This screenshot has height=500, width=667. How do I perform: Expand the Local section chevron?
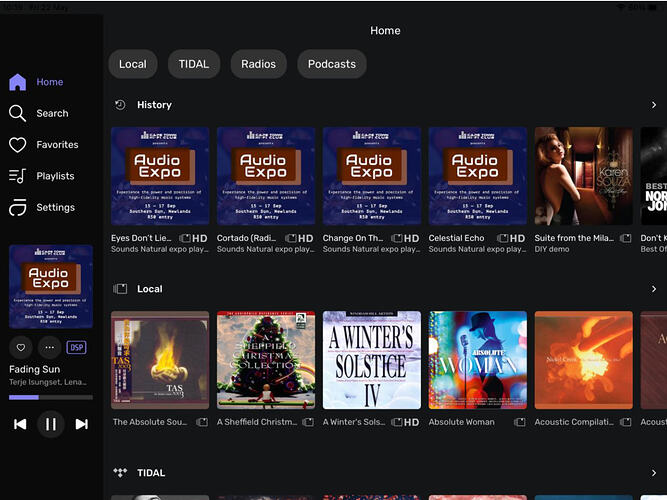(x=654, y=289)
